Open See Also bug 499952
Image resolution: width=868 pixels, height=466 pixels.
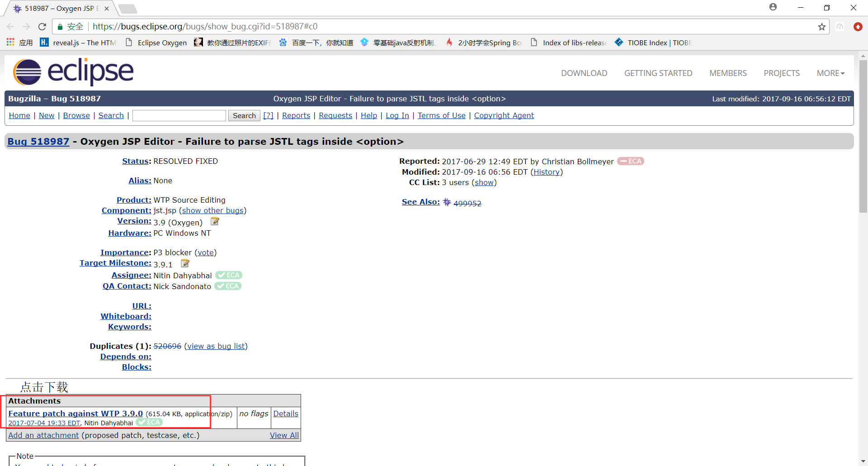467,203
